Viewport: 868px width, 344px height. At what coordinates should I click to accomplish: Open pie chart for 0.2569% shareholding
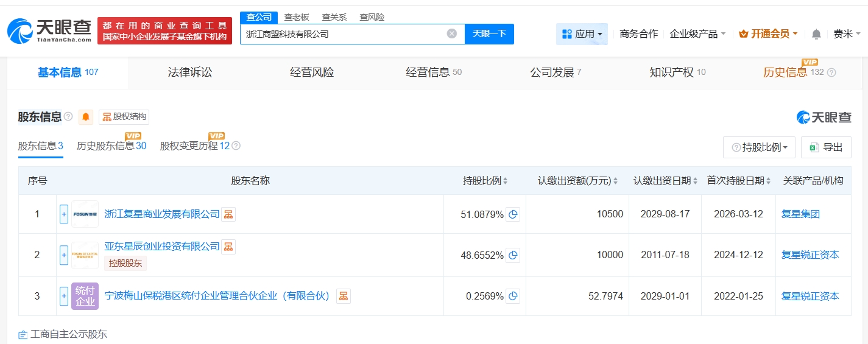click(513, 297)
